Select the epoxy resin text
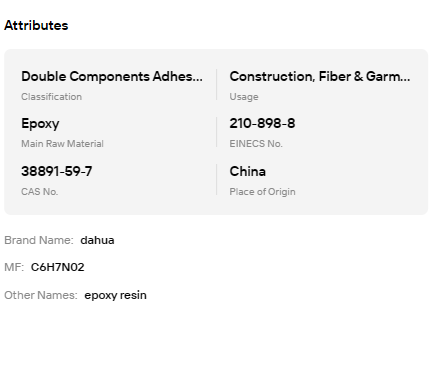 [x=115, y=295]
